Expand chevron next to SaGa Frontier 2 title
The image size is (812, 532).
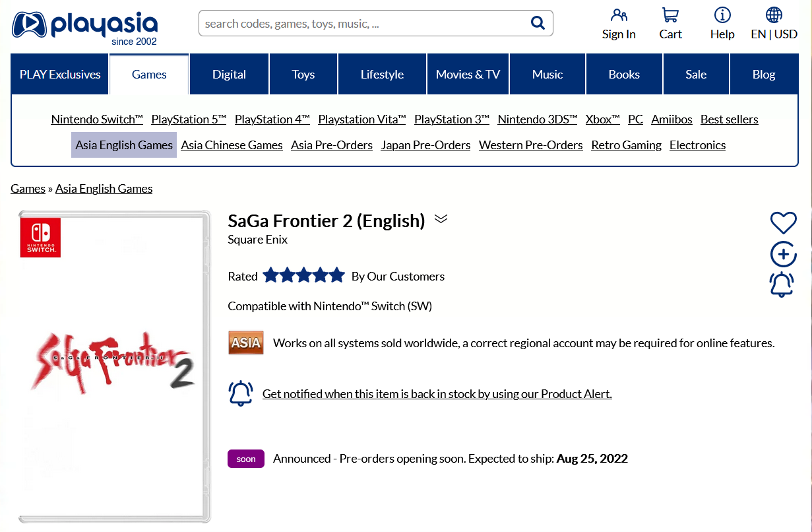[441, 219]
